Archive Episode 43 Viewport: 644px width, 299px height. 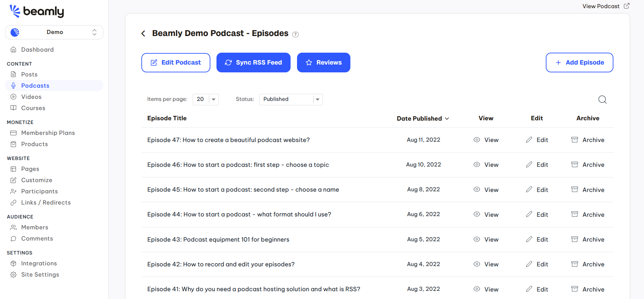click(588, 240)
